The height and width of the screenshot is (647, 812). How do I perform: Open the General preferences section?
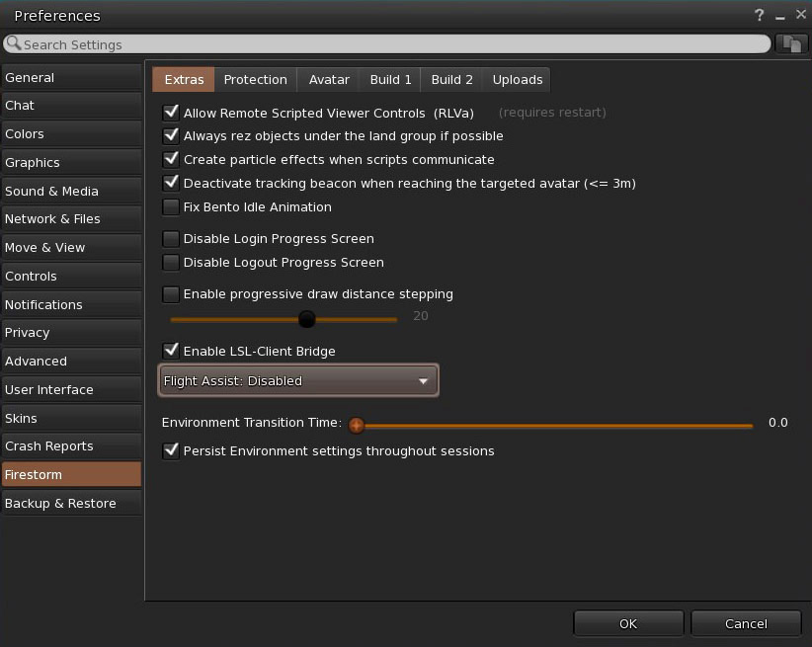point(71,78)
